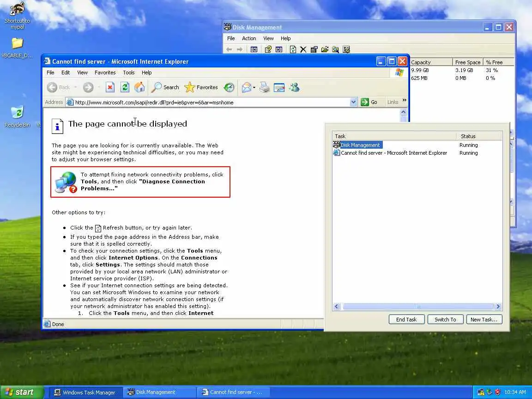Image resolution: width=532 pixels, height=399 pixels.
Task: Click the Open folder icon in Disk Management
Action: click(x=325, y=49)
